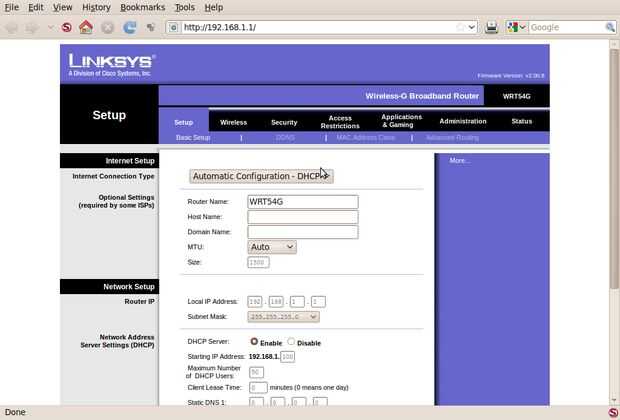
Task: Go to the Administration tab
Action: [x=463, y=121]
